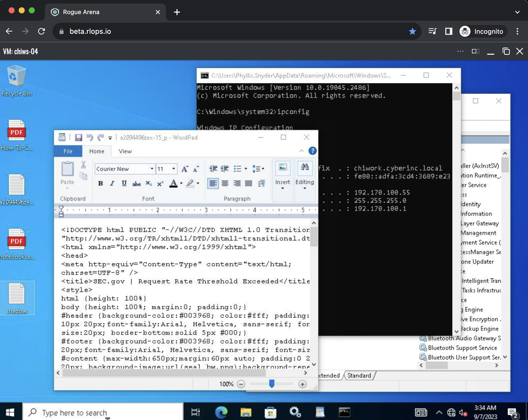Increase paragraph indent in WordPad
This screenshot has width=528, height=420.
225,169
